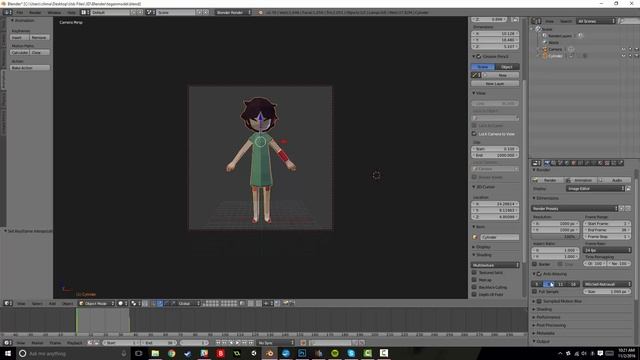Click the play animation button
The height and width of the screenshot is (360, 640).
pos(238,343)
